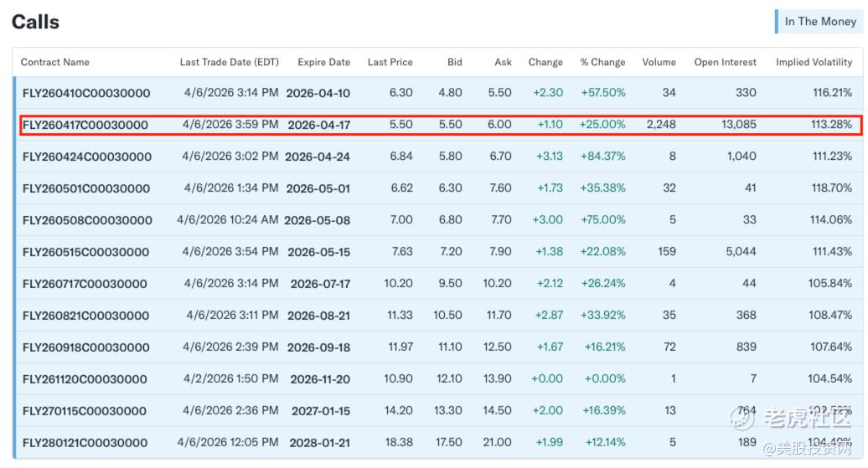868x468 pixels.
Task: Select contract FLY261120C00030000
Action: tap(85, 379)
